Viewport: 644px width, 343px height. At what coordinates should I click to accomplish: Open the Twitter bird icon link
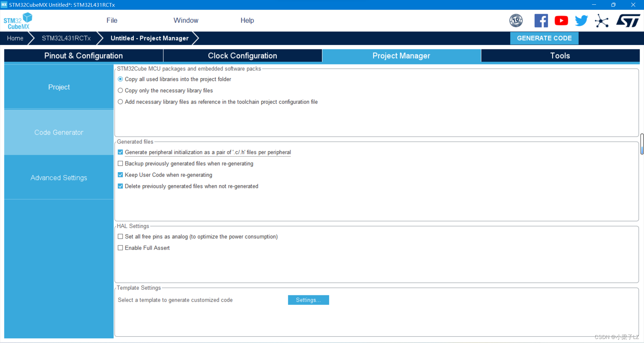click(581, 20)
